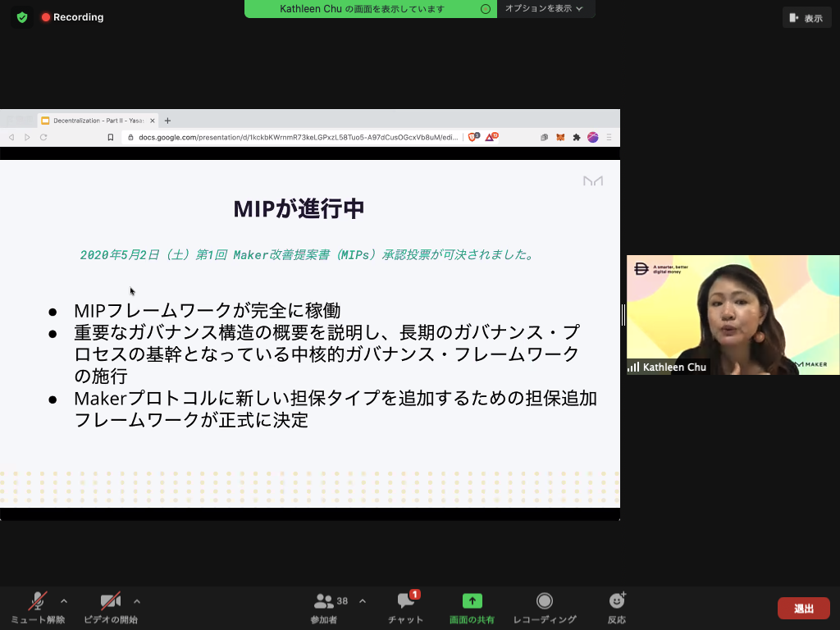Click the copy-pages extension icon

click(x=545, y=137)
